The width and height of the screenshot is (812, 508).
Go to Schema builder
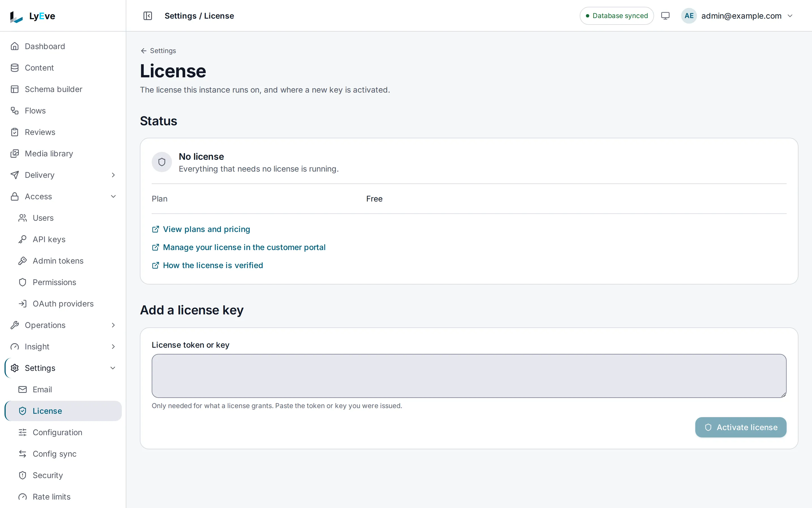(x=63, y=89)
